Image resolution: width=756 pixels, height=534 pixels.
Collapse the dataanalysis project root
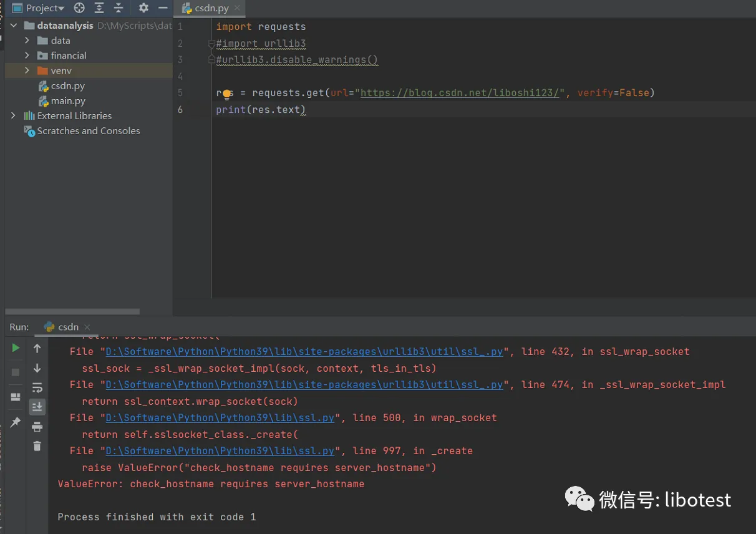[14, 26]
